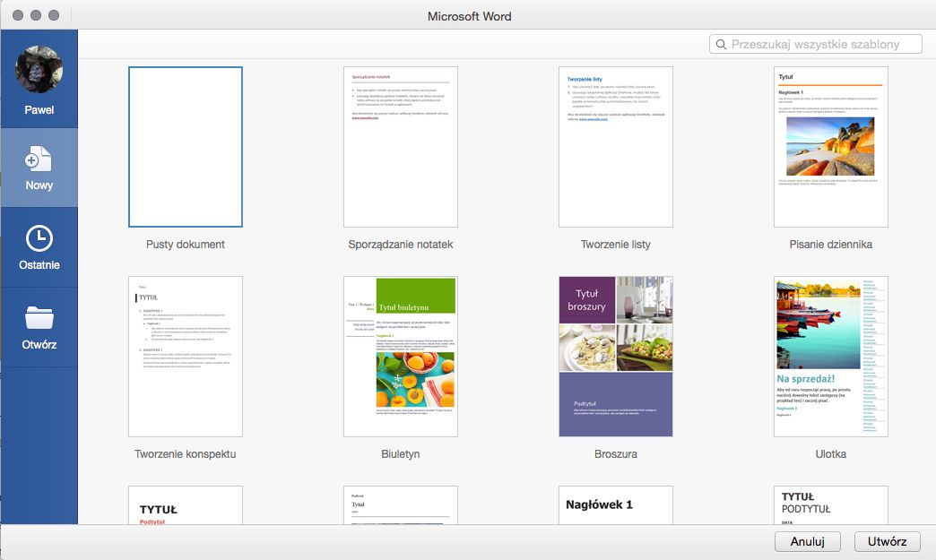Select the TYTUŁ PODTYTUŁ template thumbnail

831,505
